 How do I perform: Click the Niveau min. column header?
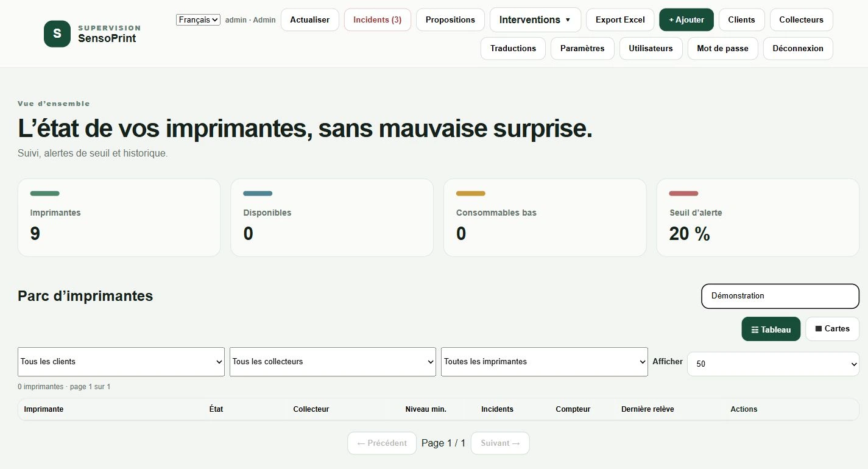point(426,409)
